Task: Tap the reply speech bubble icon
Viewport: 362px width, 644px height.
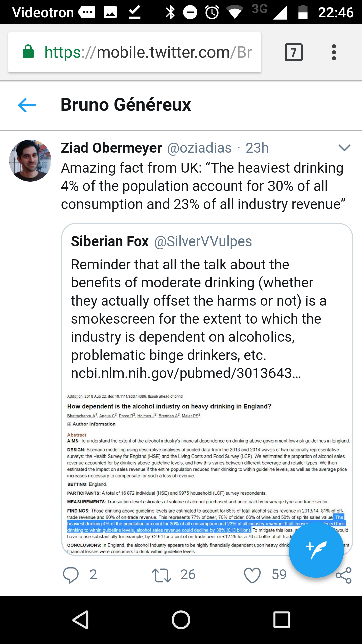Action: pyautogui.click(x=71, y=575)
